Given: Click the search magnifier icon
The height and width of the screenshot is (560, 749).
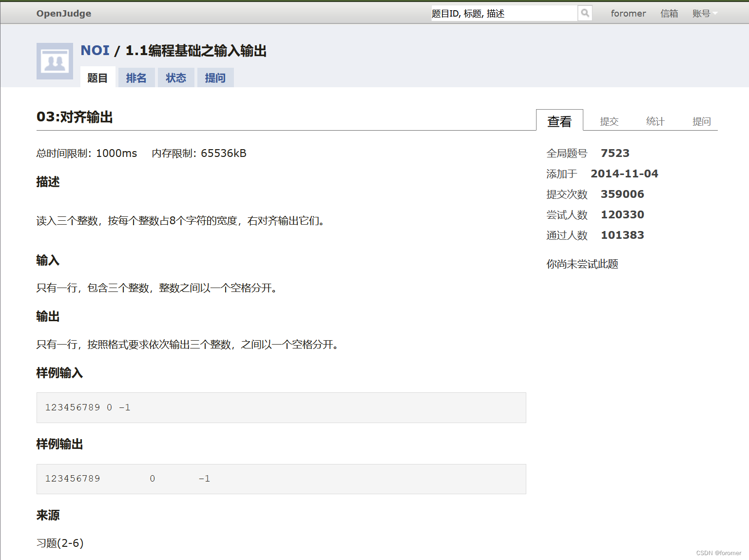Looking at the screenshot, I should (584, 13).
